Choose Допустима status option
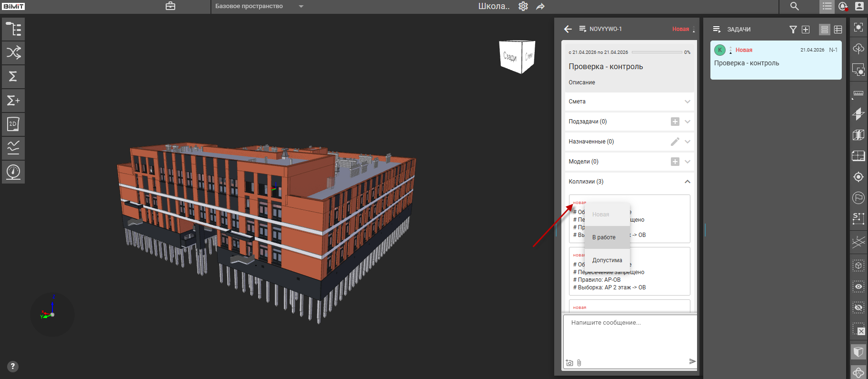This screenshot has width=868, height=379. [607, 260]
